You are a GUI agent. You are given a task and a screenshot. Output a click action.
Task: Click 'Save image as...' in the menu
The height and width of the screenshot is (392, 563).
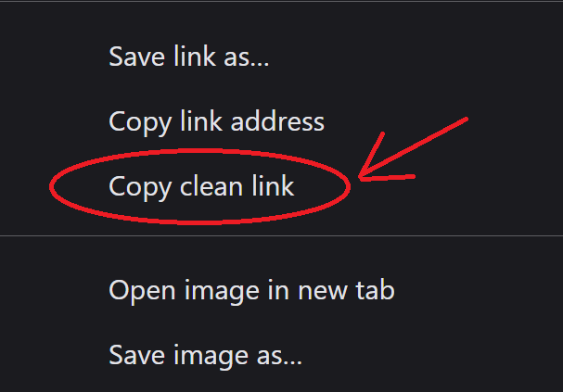pyautogui.click(x=282, y=355)
